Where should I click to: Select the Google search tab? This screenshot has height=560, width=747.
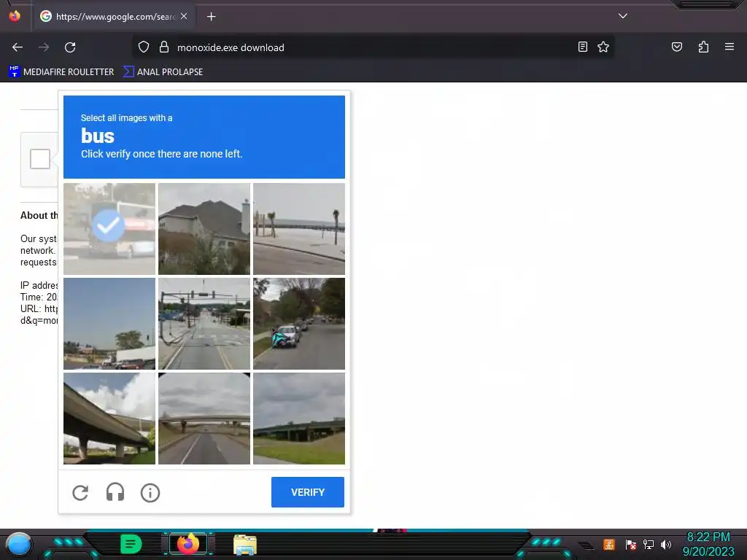(x=113, y=16)
